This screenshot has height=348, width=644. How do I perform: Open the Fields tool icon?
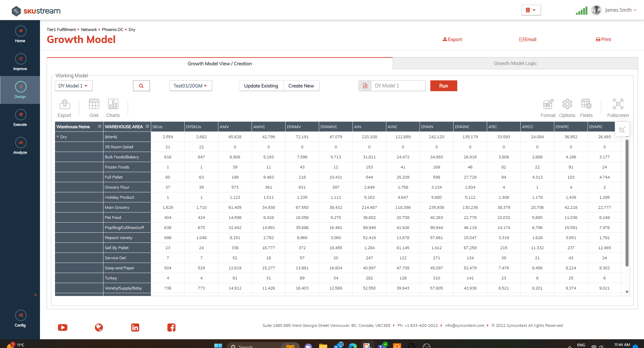pos(587,104)
